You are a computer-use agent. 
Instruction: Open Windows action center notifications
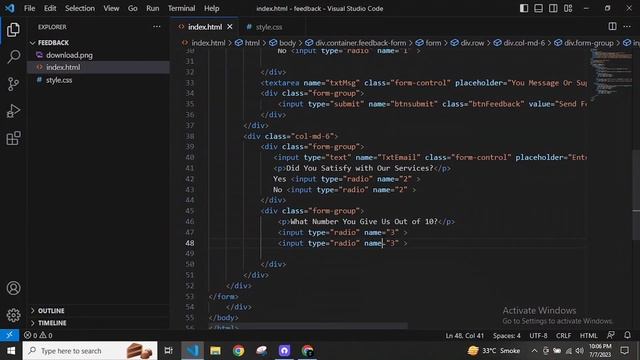click(624, 351)
